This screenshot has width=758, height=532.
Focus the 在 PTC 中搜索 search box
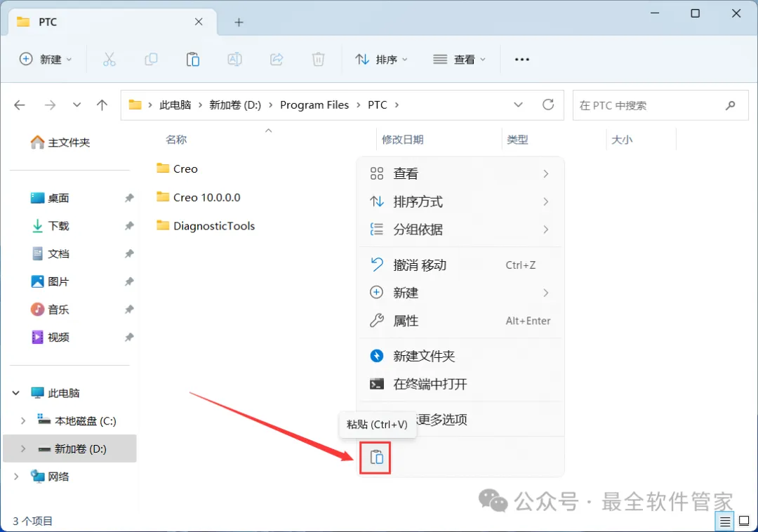660,105
